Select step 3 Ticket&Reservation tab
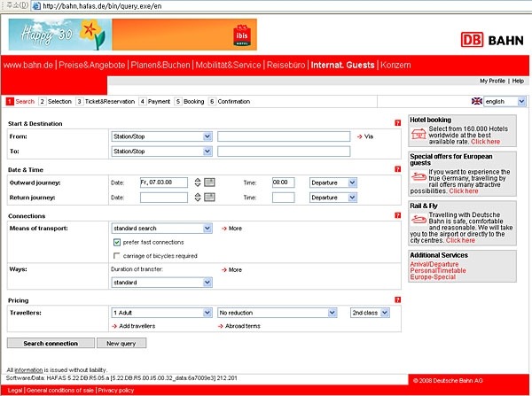532x396 pixels. tap(106, 101)
